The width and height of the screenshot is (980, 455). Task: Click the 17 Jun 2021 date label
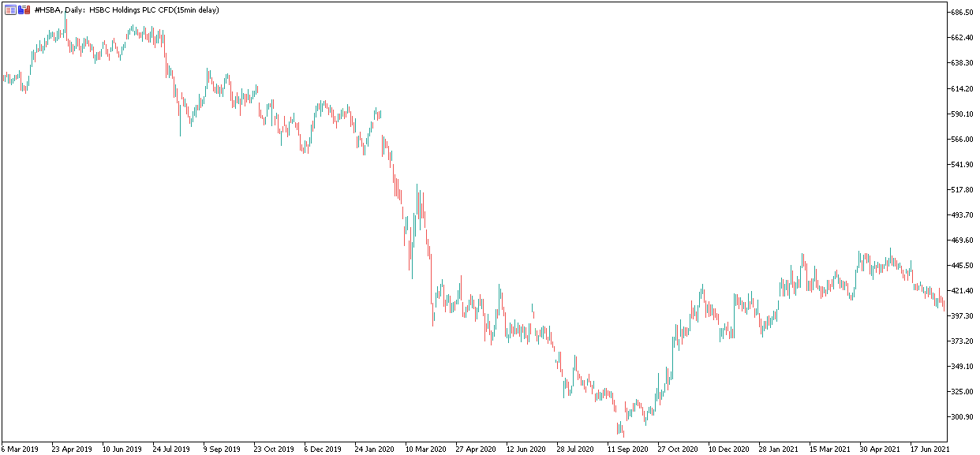pyautogui.click(x=930, y=449)
